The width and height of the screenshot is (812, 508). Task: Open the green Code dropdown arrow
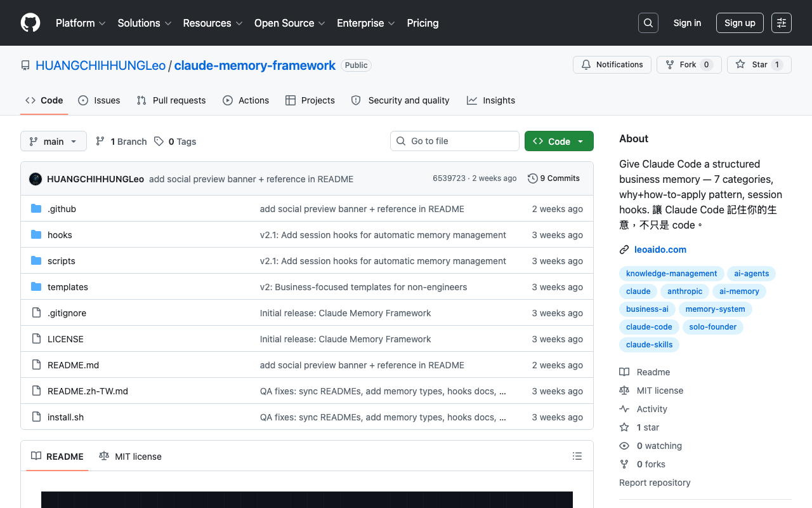click(580, 140)
